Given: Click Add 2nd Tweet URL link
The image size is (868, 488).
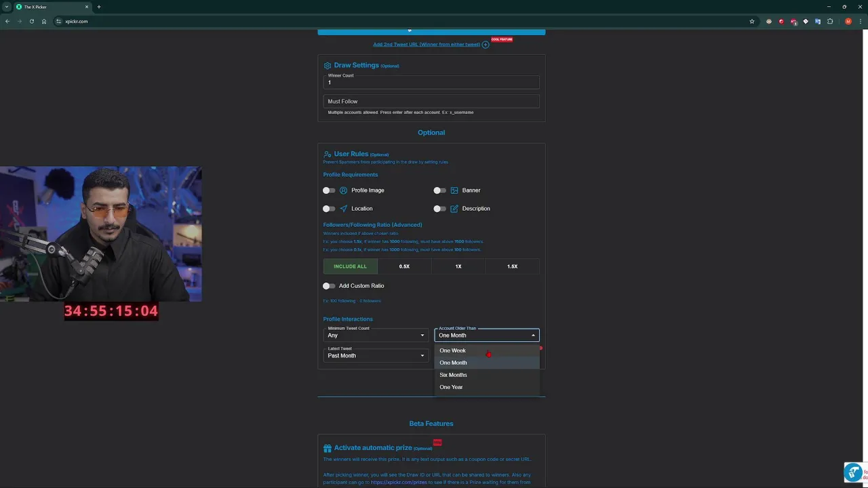Looking at the screenshot, I should coord(427,45).
